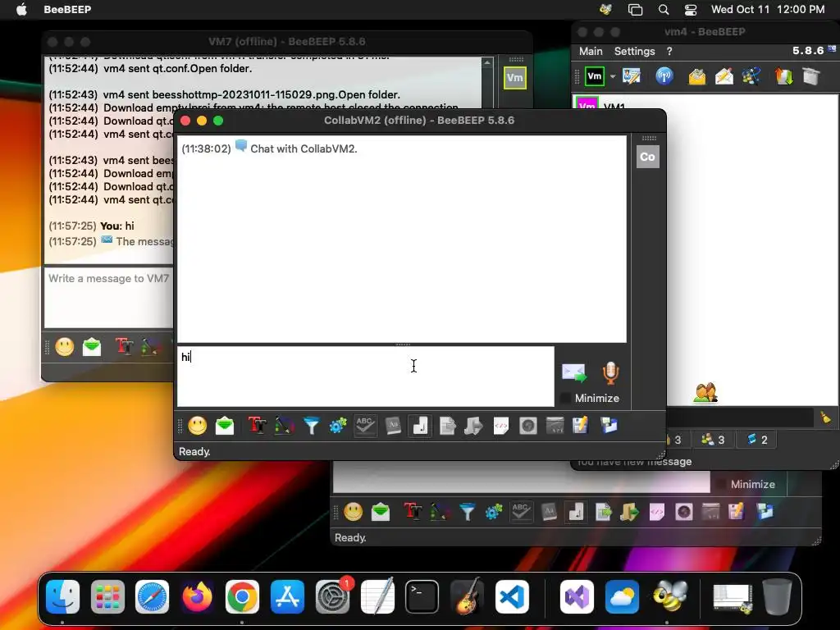840x630 pixels.
Task: Click Write a message to VM7 field
Action: pyautogui.click(x=108, y=298)
